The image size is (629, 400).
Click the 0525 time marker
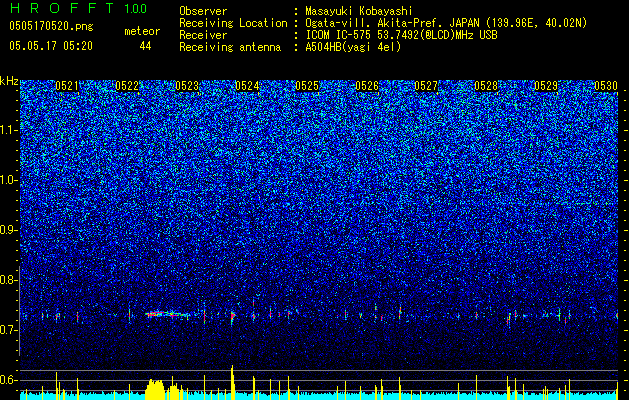click(307, 86)
